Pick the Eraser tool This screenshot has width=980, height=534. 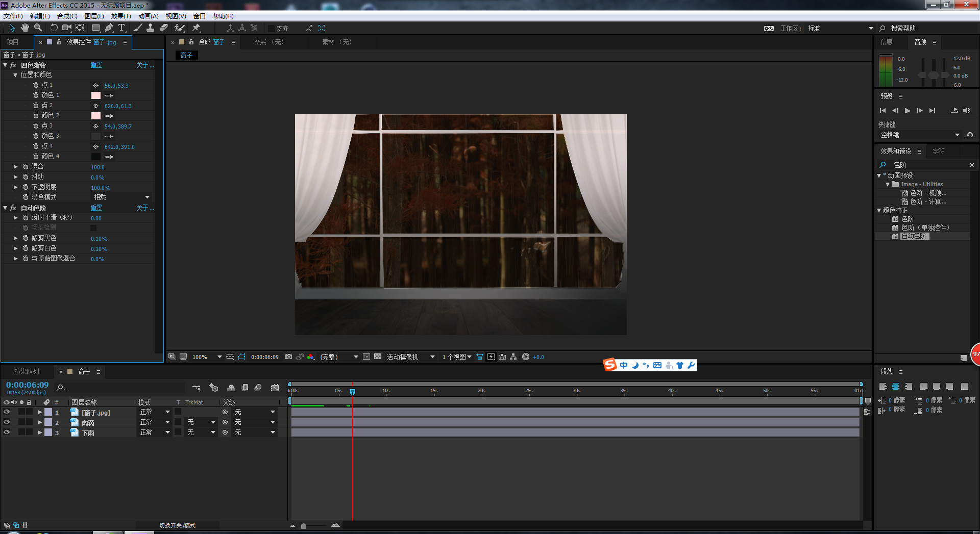coord(164,28)
